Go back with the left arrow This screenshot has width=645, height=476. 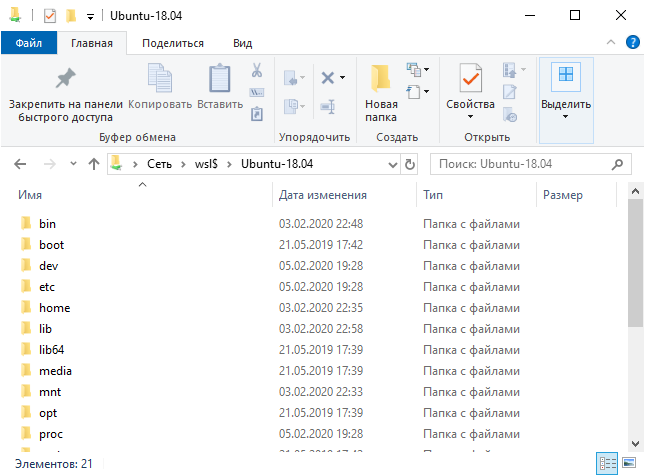coord(20,165)
